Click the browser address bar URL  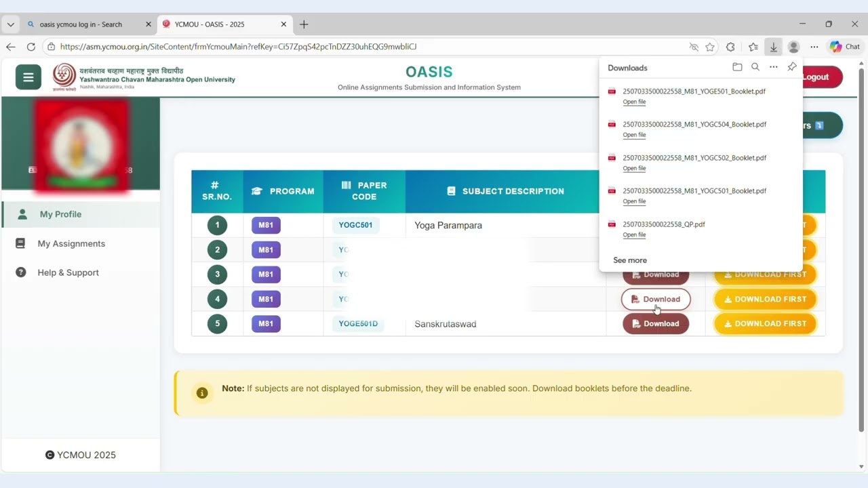238,47
